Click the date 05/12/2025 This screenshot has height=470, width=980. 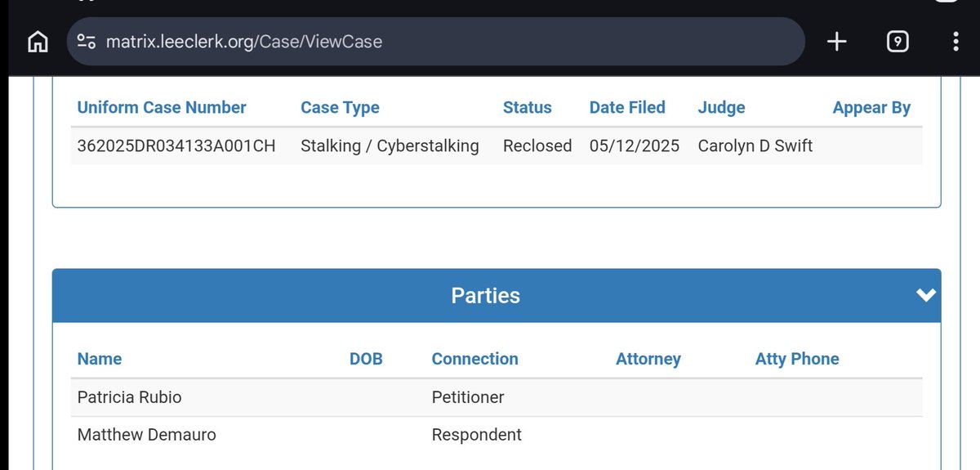(635, 145)
